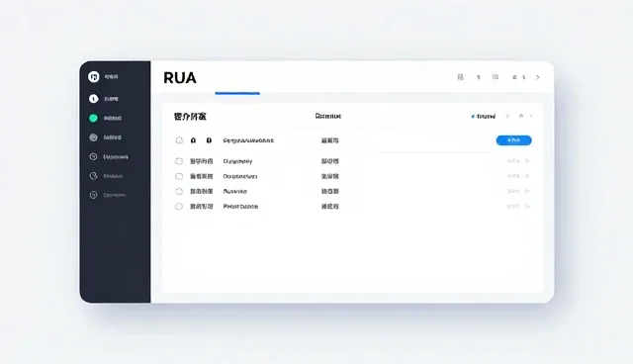
Task: Click the chevron right of the blue-dot label
Action: coord(507,116)
